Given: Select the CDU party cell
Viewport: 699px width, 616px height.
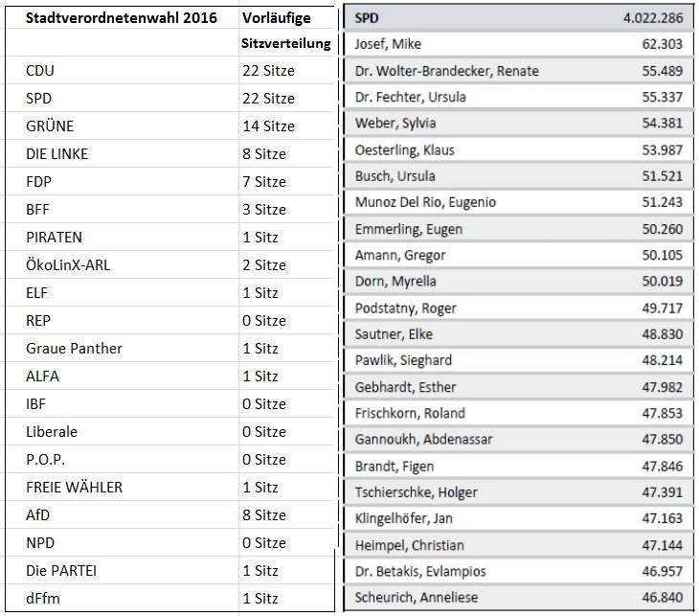Looking at the screenshot, I should coord(123,71).
